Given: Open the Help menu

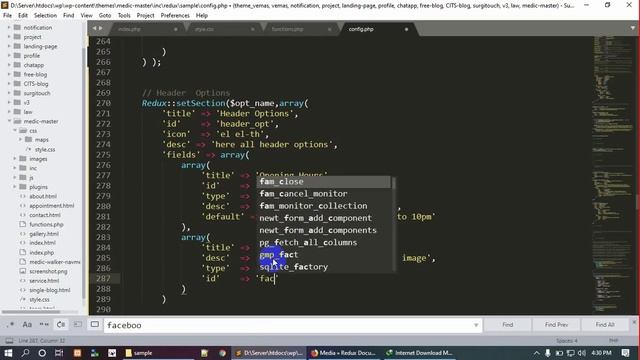Looking at the screenshot, I should click(202, 16).
